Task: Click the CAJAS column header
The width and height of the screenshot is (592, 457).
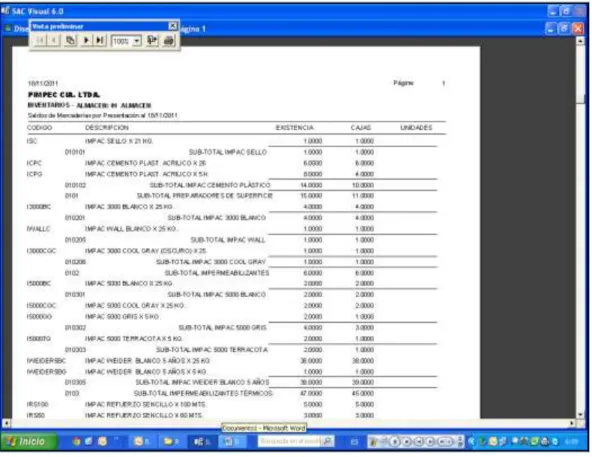Action: coord(361,128)
